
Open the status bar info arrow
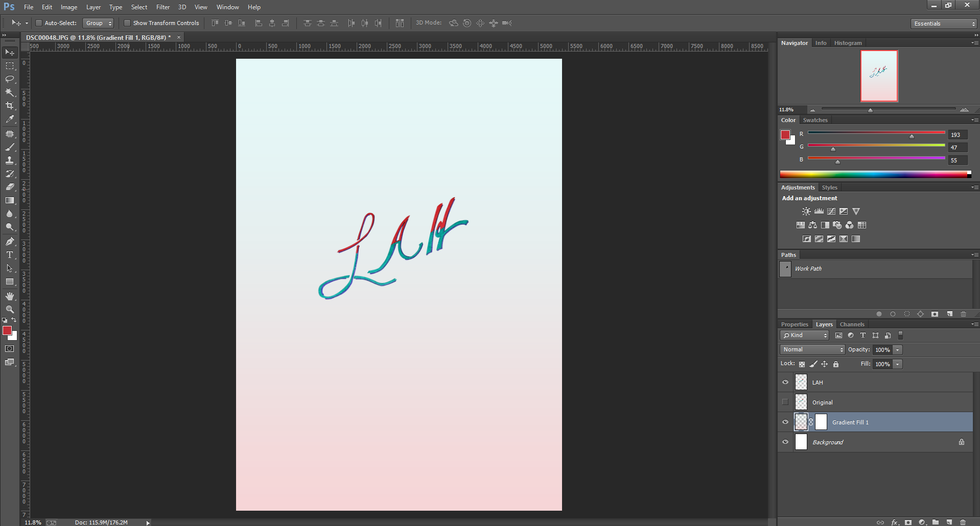pos(148,522)
